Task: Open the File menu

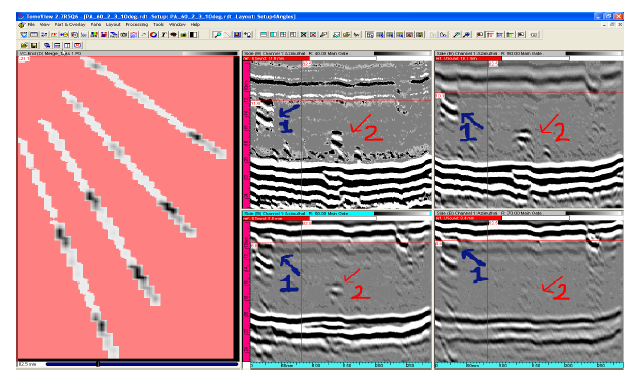Action: [31, 25]
